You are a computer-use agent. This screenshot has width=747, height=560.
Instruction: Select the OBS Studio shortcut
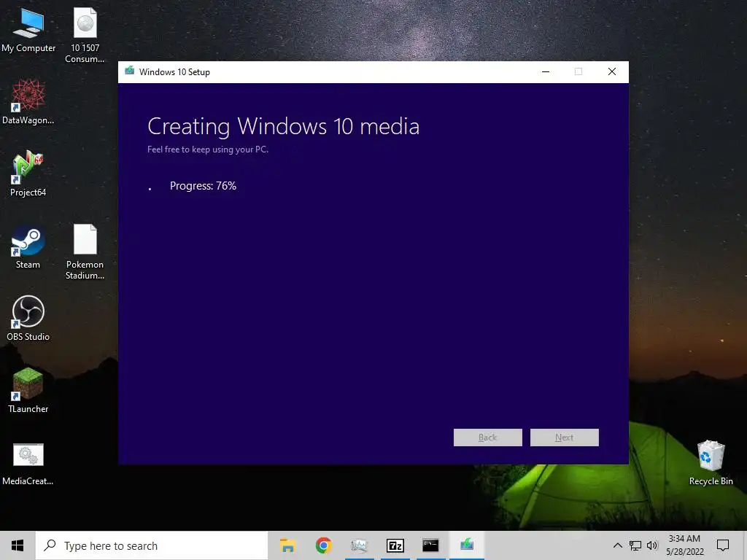point(28,318)
